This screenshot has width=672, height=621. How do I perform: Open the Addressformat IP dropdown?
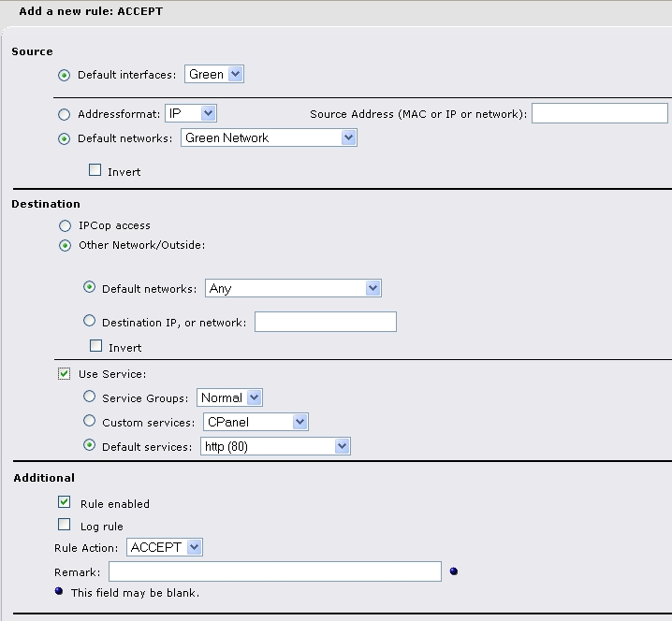coord(190,113)
